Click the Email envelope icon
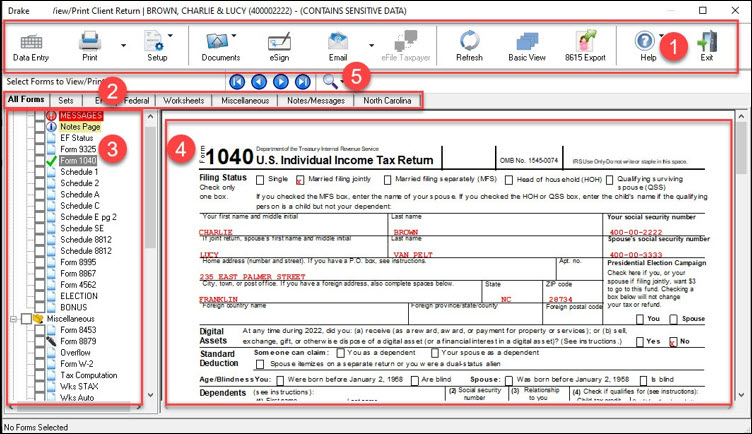The height and width of the screenshot is (434, 752). point(338,41)
